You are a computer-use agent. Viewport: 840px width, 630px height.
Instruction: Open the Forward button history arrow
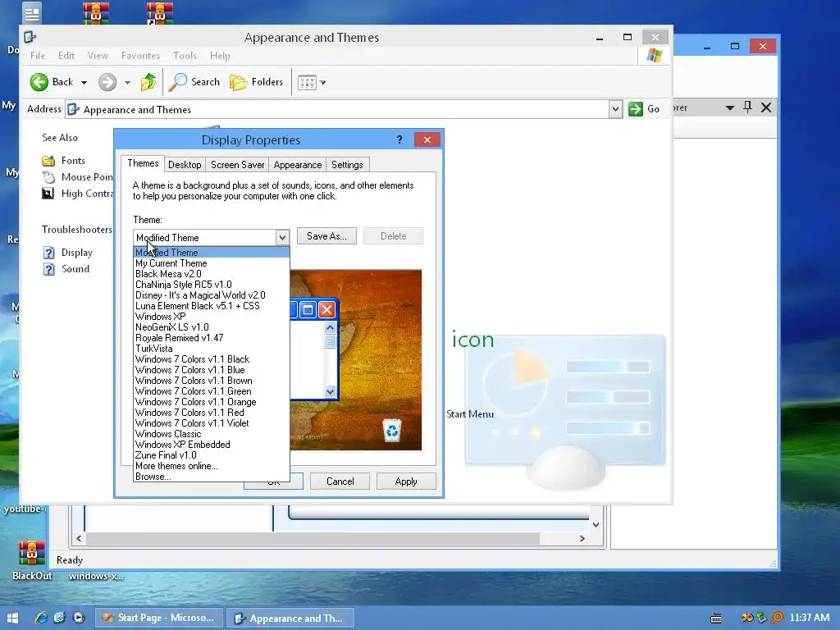tap(127, 83)
